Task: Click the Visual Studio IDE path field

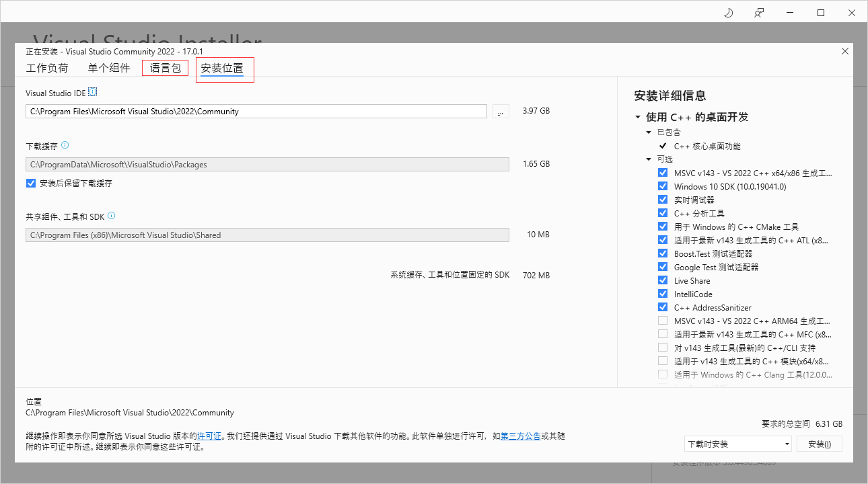Action: coord(256,112)
